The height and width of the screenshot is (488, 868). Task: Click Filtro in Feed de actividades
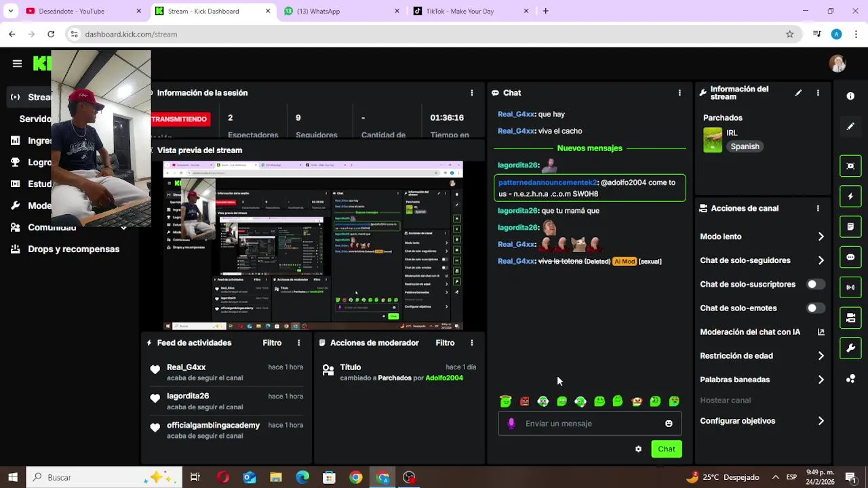coord(272,343)
